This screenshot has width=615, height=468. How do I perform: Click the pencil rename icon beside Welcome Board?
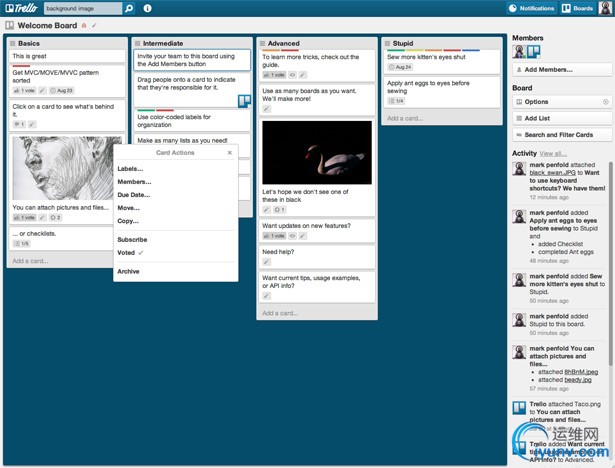(94, 25)
